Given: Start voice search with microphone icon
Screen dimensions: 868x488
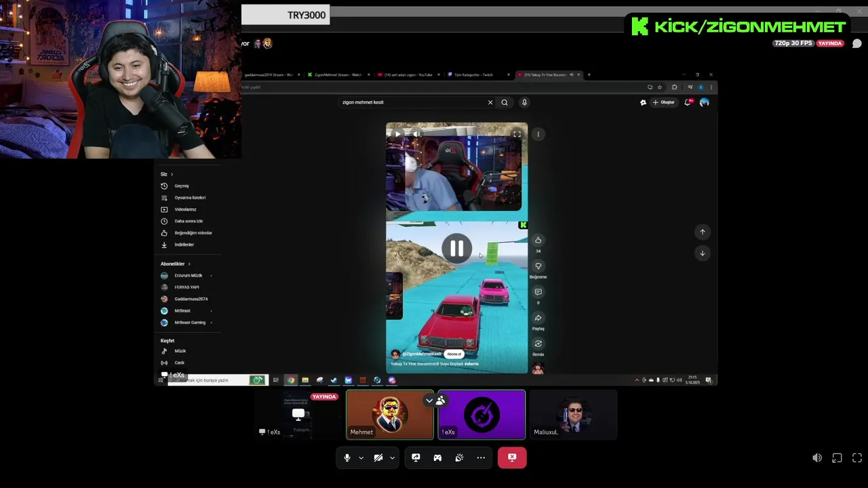Looking at the screenshot, I should point(524,102).
